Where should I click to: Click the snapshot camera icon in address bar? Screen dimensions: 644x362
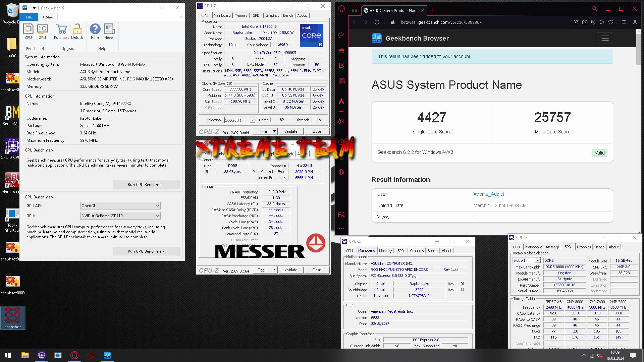pyautogui.click(x=585, y=22)
